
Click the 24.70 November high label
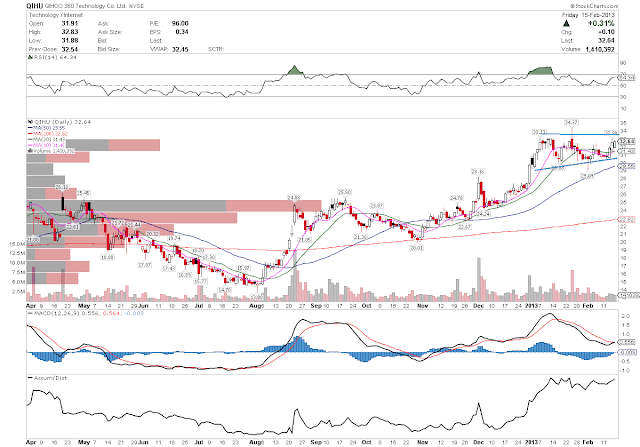456,198
